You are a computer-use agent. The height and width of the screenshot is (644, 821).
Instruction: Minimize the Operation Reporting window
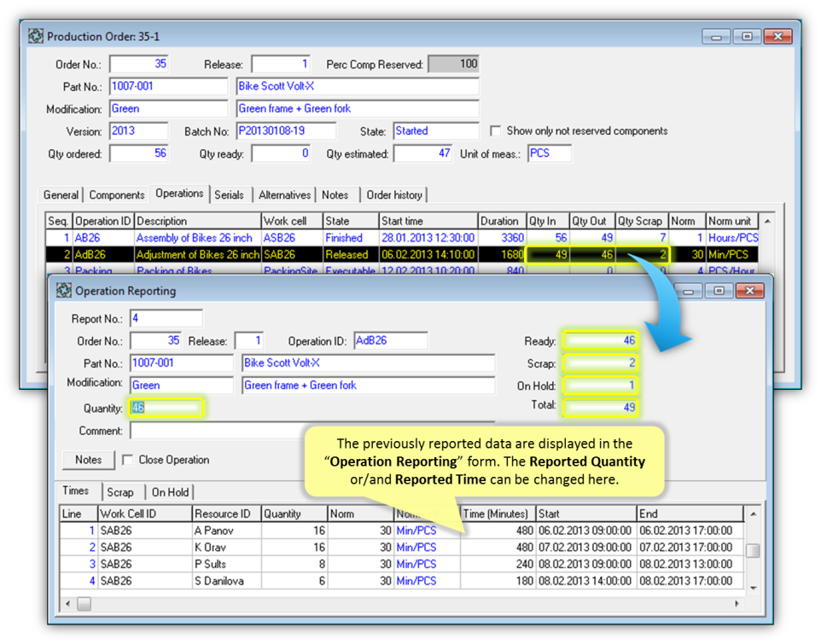(688, 291)
